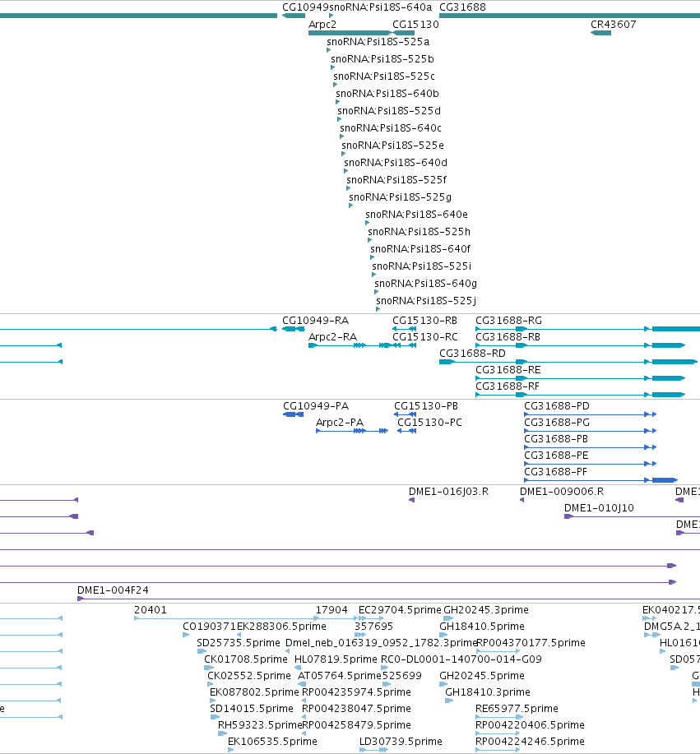
Task: Select the DME1-004F24 clone label
Action: coord(113,590)
